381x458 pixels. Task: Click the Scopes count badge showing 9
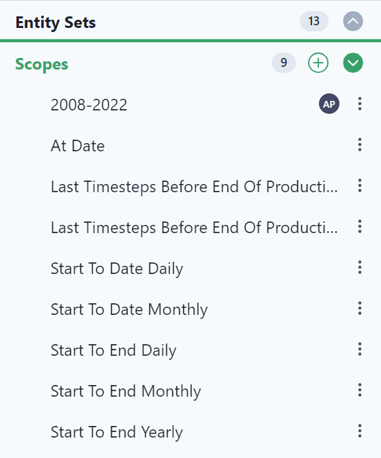(284, 63)
